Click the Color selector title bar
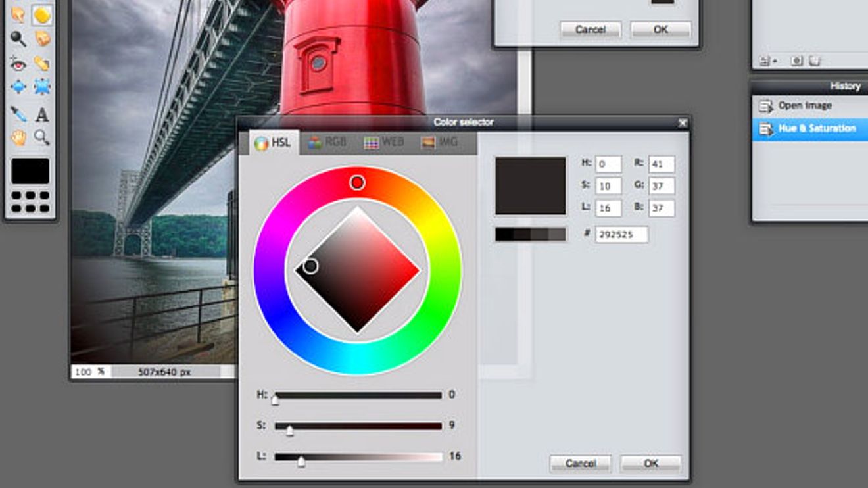The width and height of the screenshot is (868, 488). point(463,122)
